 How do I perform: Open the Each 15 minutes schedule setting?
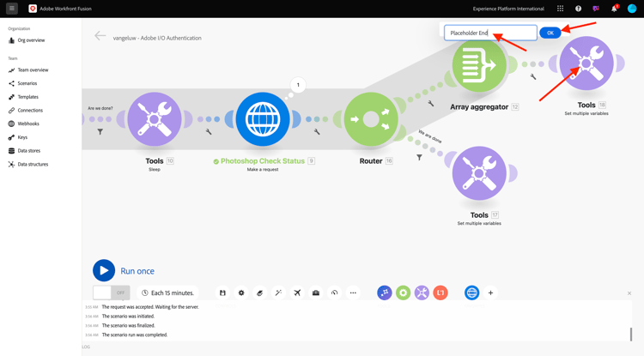tap(167, 293)
